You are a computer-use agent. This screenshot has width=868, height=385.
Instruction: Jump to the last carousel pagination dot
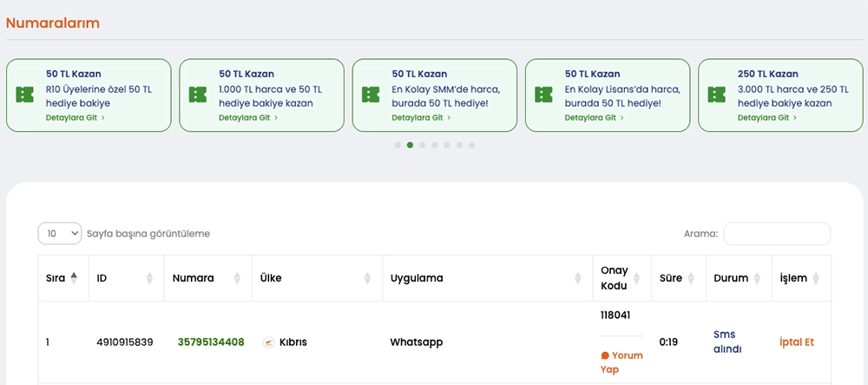(471, 145)
